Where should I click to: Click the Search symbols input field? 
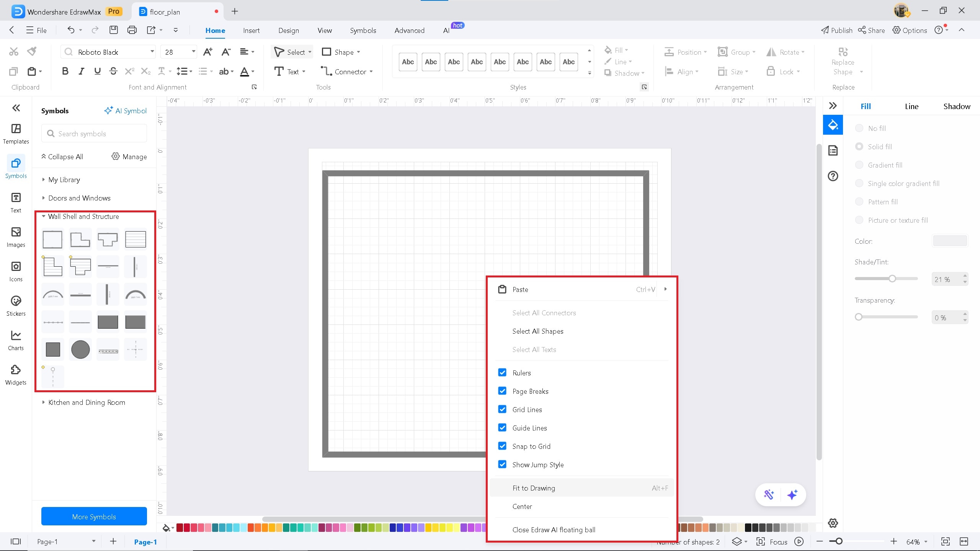tap(94, 134)
